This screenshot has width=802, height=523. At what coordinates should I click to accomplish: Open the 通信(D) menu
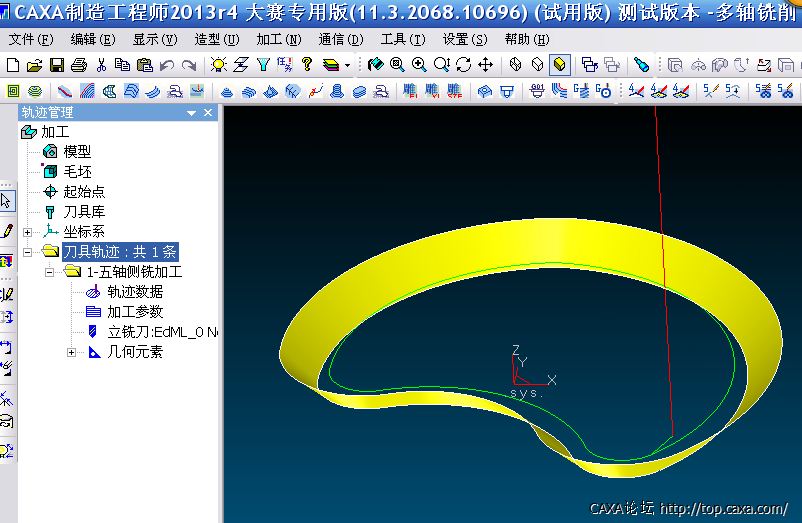pos(341,39)
